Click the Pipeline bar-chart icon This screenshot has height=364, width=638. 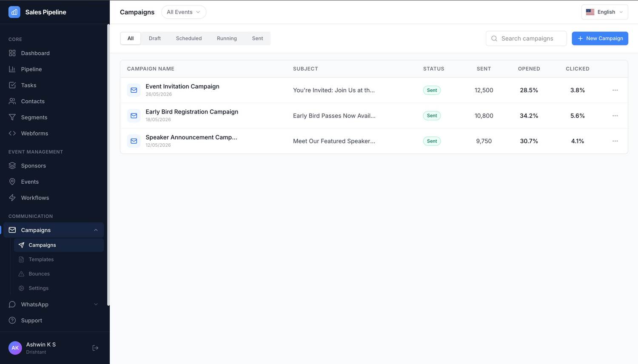12,69
